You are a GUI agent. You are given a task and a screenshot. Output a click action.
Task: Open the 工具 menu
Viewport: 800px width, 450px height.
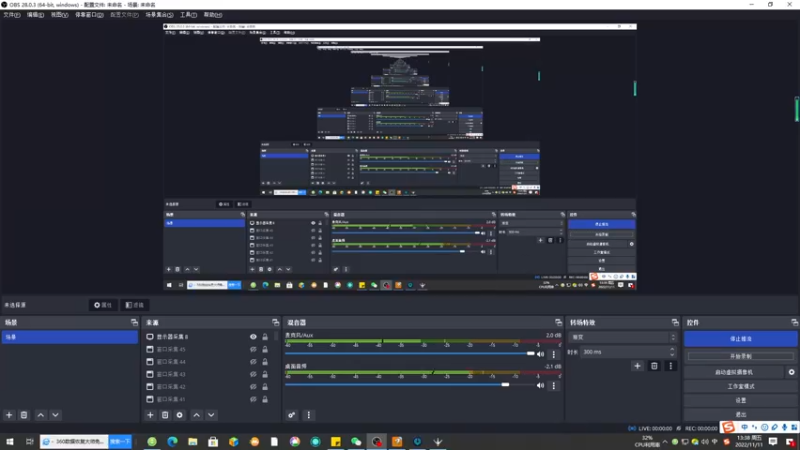point(188,15)
